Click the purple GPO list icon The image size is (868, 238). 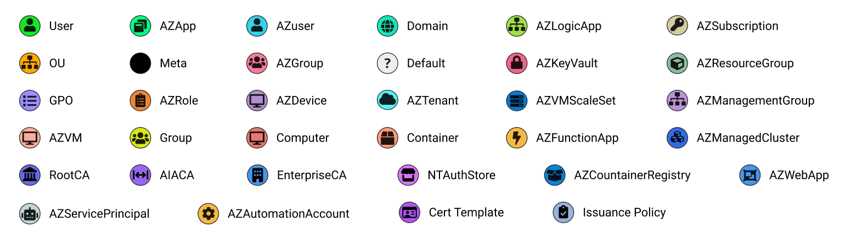30,100
